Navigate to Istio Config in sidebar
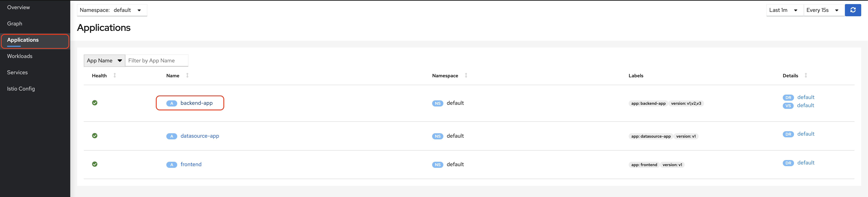Viewport: 868px width, 197px height. pos(21,88)
